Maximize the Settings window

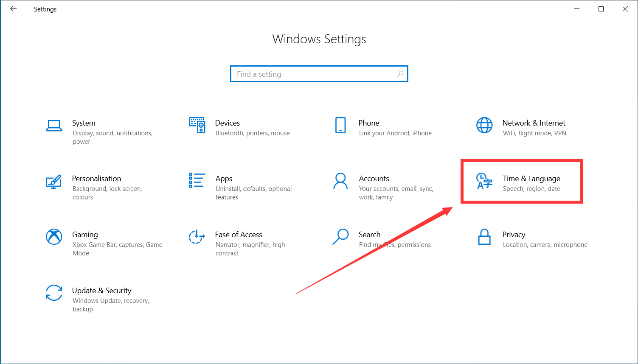(601, 9)
